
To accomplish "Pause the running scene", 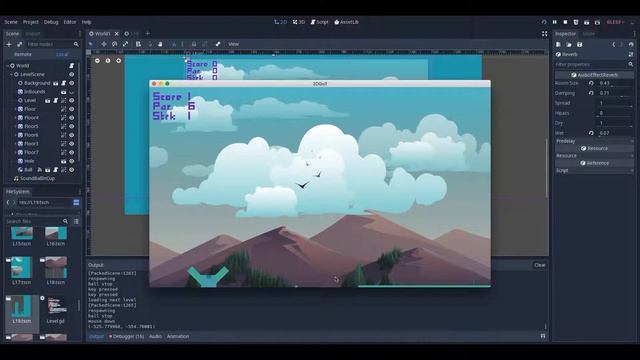I will click(x=555, y=22).
